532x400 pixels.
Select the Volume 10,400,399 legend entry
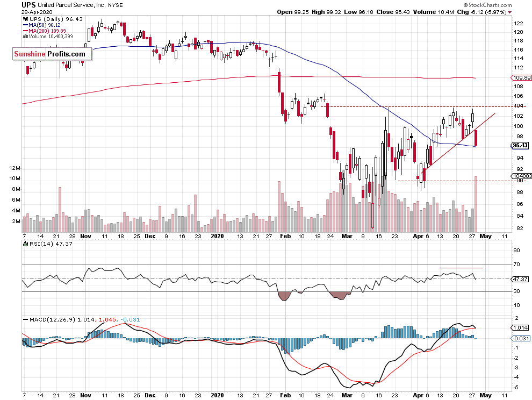(x=48, y=37)
